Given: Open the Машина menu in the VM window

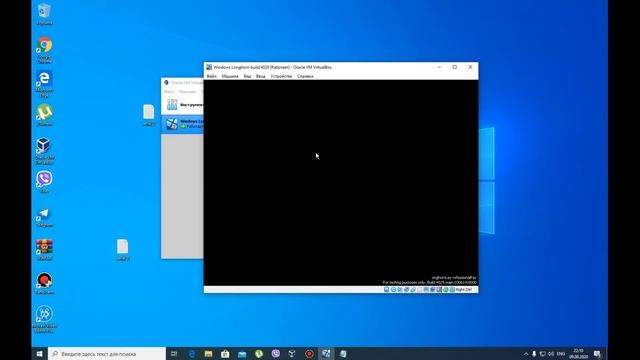Looking at the screenshot, I should 230,76.
